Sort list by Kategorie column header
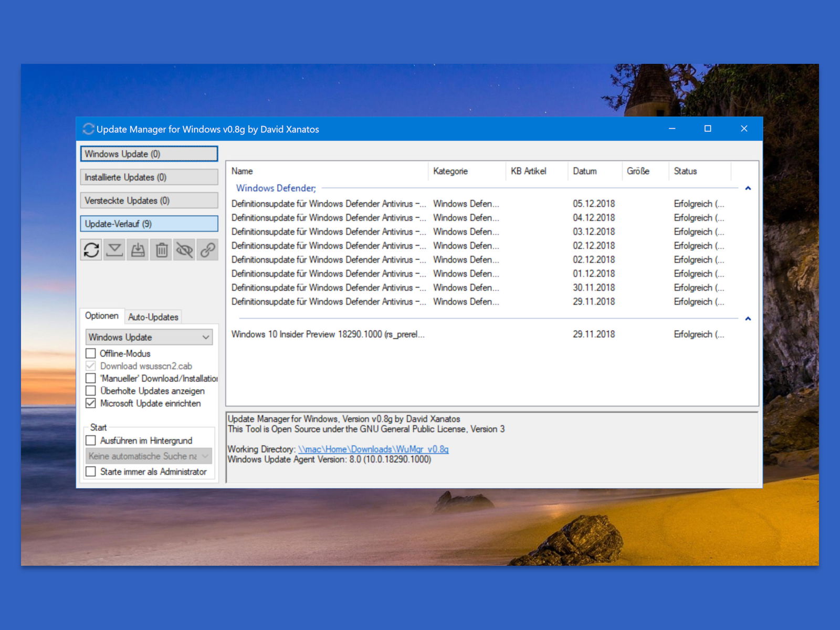 pos(467,171)
